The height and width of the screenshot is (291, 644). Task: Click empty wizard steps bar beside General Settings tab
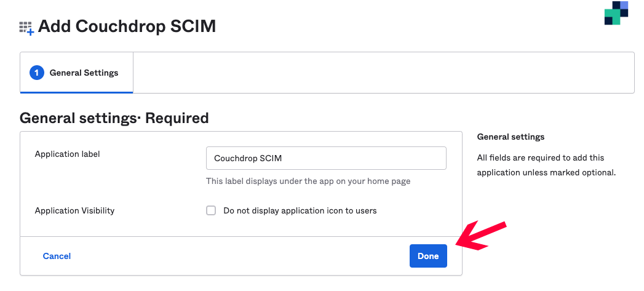[x=384, y=73]
